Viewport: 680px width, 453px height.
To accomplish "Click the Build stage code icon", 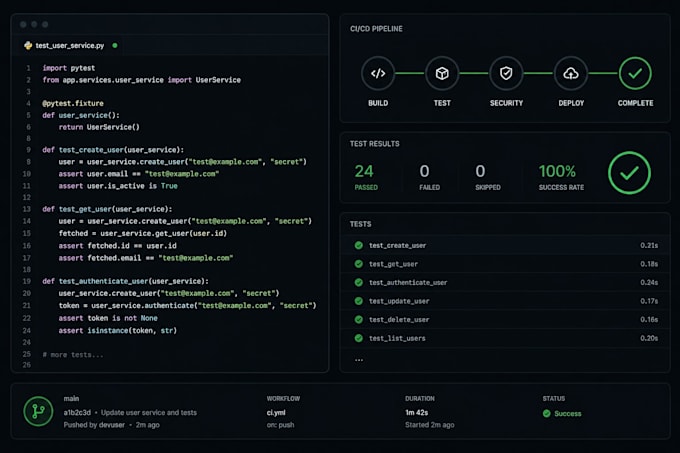I will (x=378, y=73).
